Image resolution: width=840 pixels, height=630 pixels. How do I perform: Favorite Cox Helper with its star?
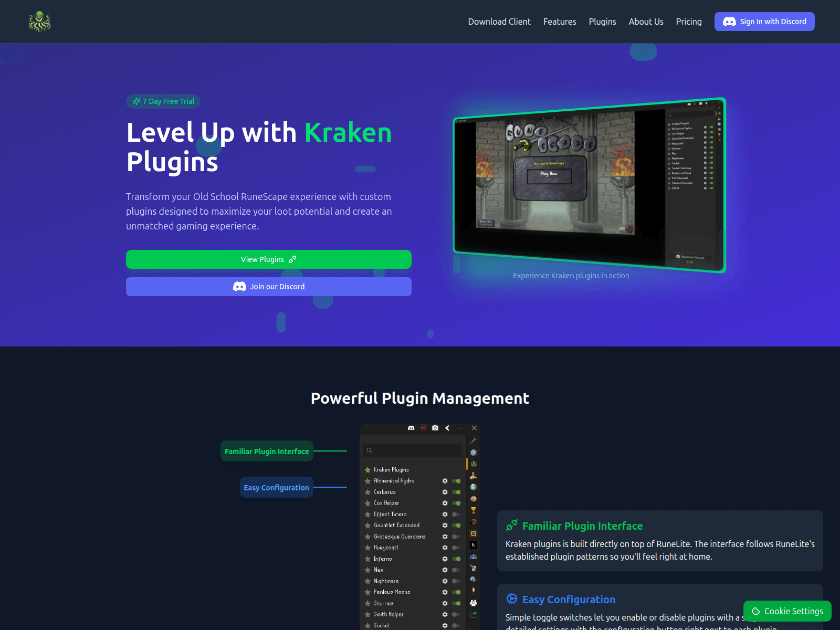367,503
